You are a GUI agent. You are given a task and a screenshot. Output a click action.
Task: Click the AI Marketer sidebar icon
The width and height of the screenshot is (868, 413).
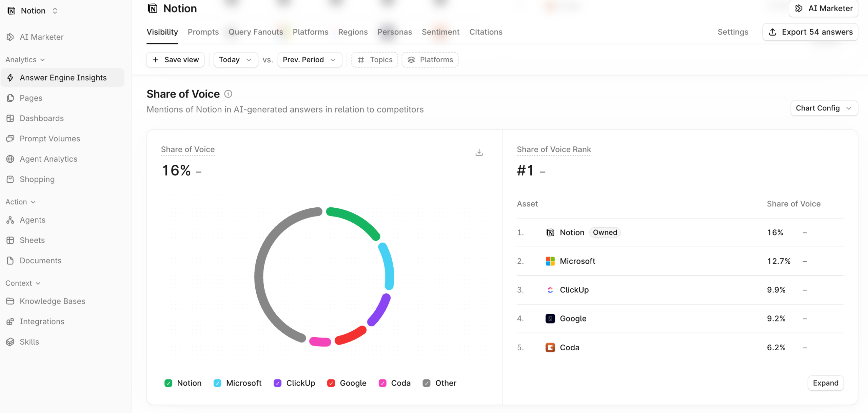(x=10, y=37)
